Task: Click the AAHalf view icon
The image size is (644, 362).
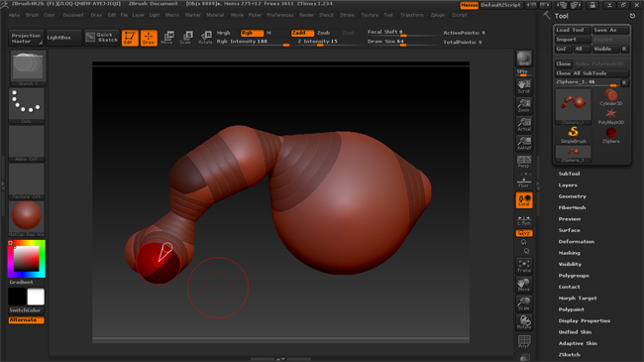Action: (524, 143)
